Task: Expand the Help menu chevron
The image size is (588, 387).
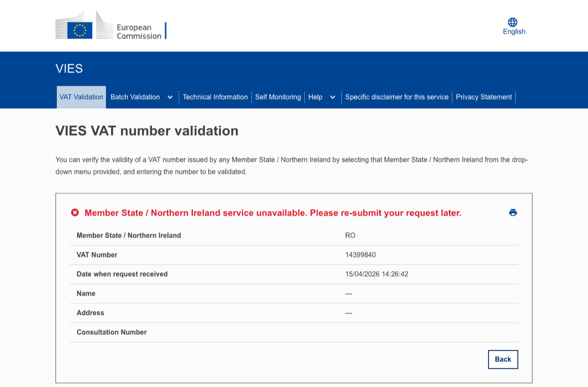Action: (333, 97)
